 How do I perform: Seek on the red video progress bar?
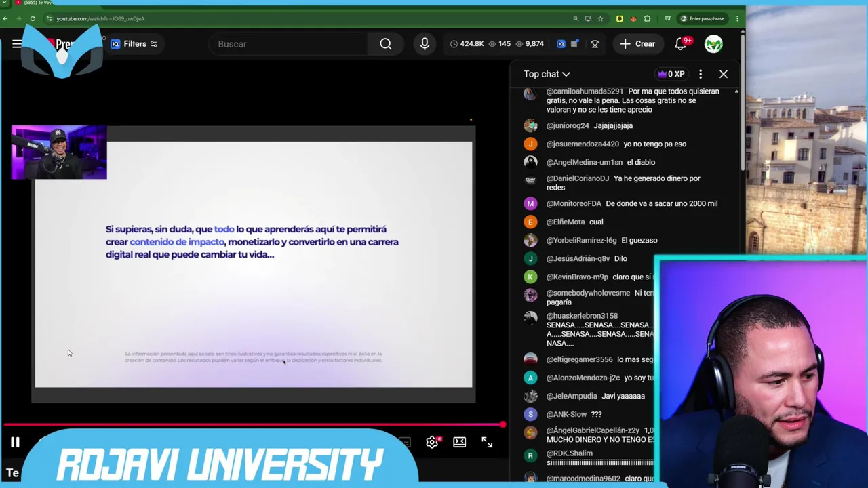coord(252,425)
